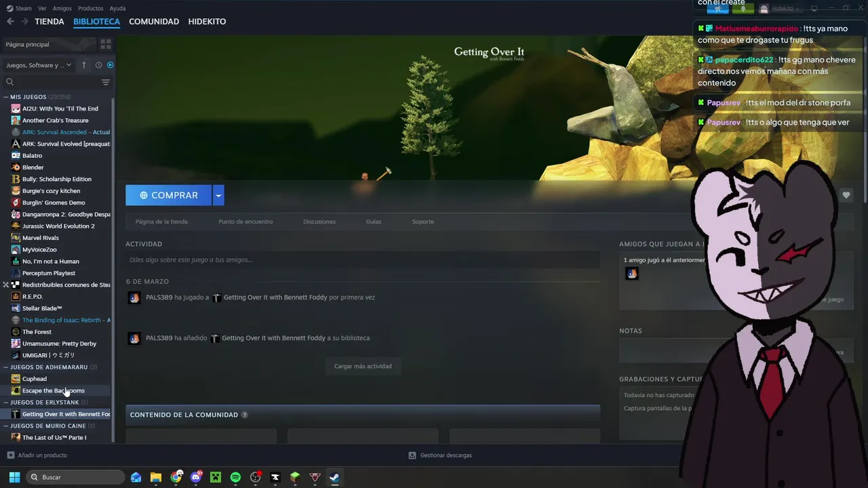
Task: Click the Getting Over It link in added-to-library entry
Action: tap(274, 338)
